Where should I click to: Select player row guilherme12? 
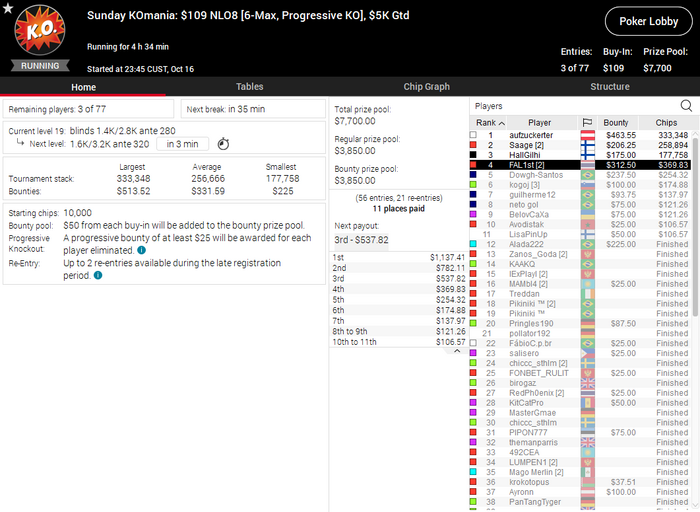580,195
